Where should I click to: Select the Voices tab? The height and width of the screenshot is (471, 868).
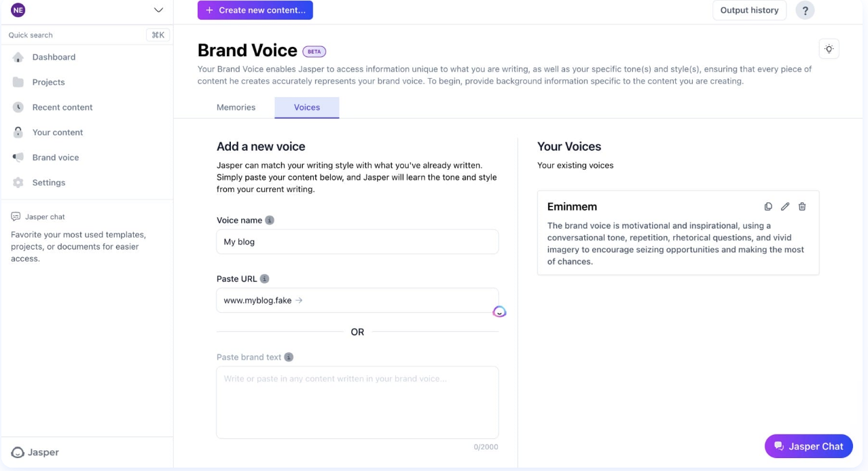point(307,107)
